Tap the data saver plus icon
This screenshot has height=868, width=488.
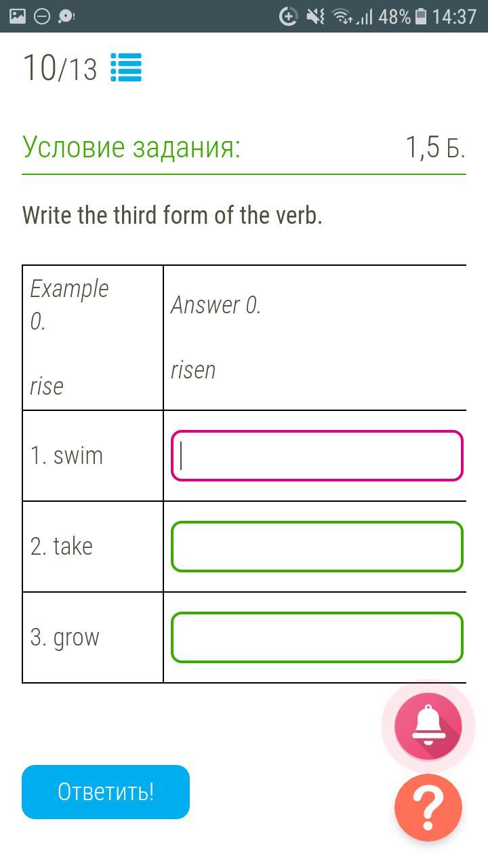coord(288,16)
